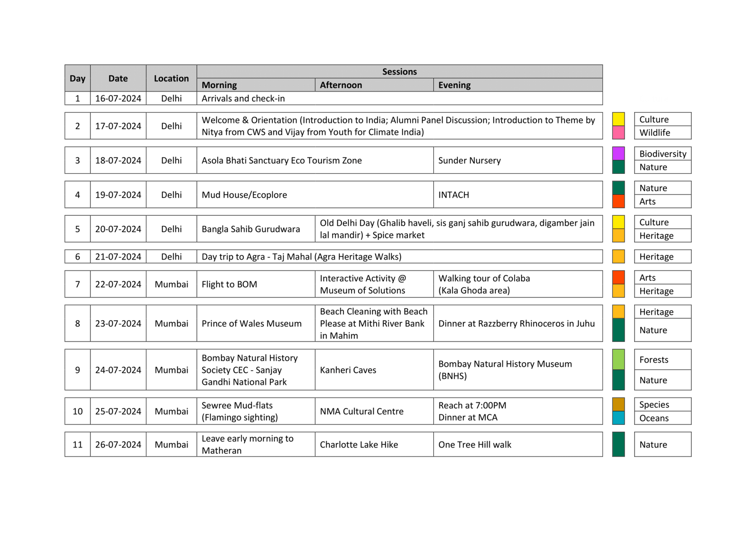The image size is (756, 534).
Task: Click the date 22-07-2024 cell
Action: [x=118, y=284]
